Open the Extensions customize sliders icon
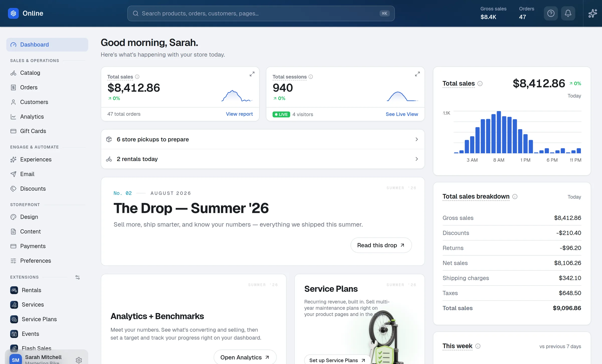602x364 pixels. (x=78, y=277)
